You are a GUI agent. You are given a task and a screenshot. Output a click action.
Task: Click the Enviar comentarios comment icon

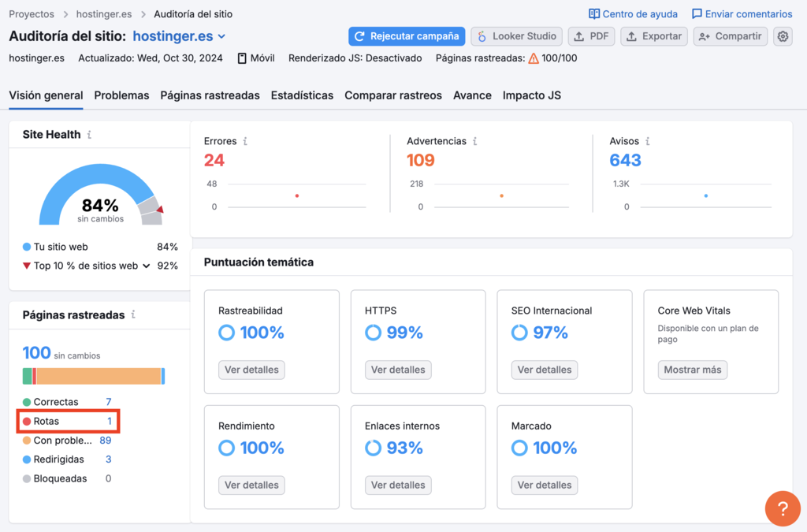(x=697, y=13)
